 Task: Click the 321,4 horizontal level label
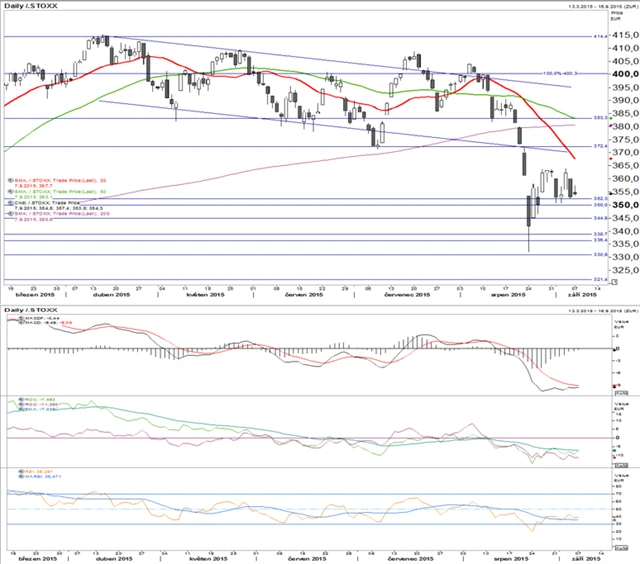coord(600,280)
